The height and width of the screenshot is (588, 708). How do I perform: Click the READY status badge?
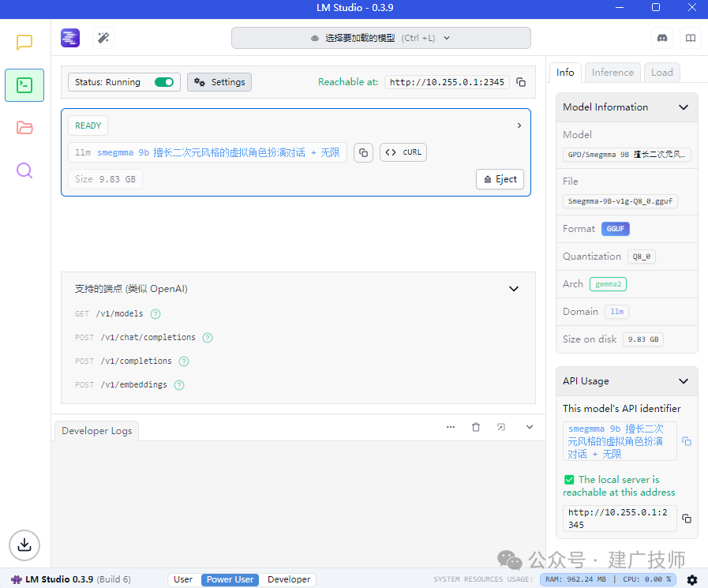88,125
